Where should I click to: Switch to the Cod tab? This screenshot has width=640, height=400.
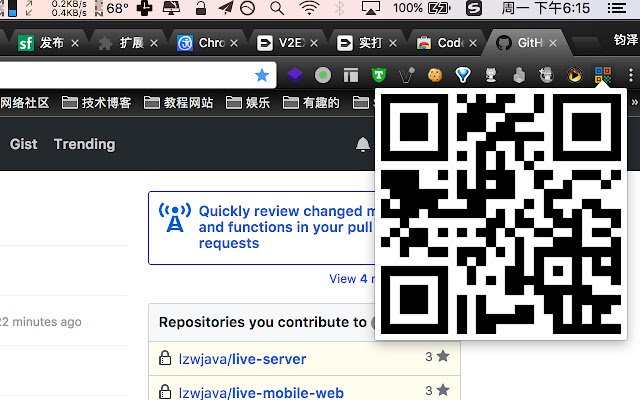pos(447,43)
